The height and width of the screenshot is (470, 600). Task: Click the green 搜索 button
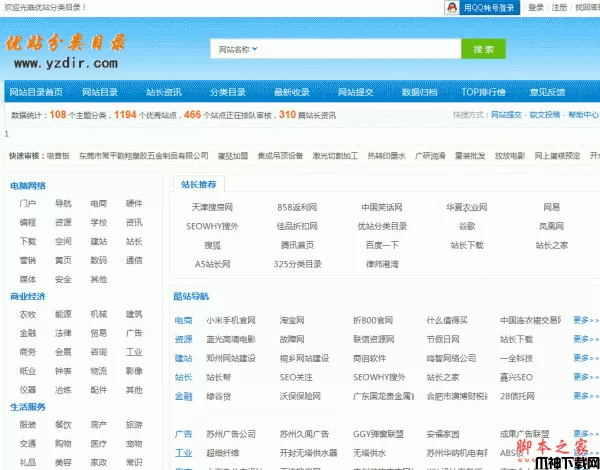pos(482,49)
